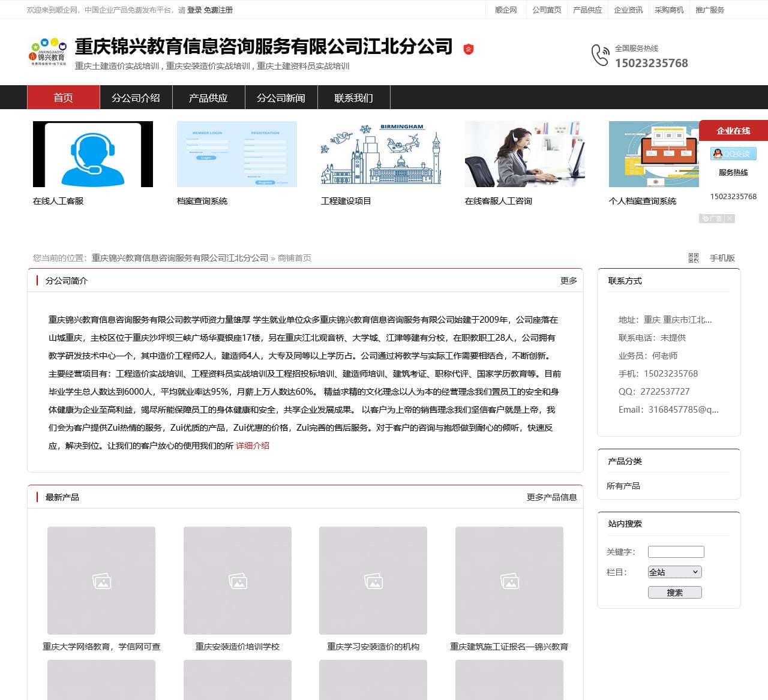This screenshot has height=700, width=768.
Task: Open the 分公司介绍 navigation tab
Action: tap(136, 98)
